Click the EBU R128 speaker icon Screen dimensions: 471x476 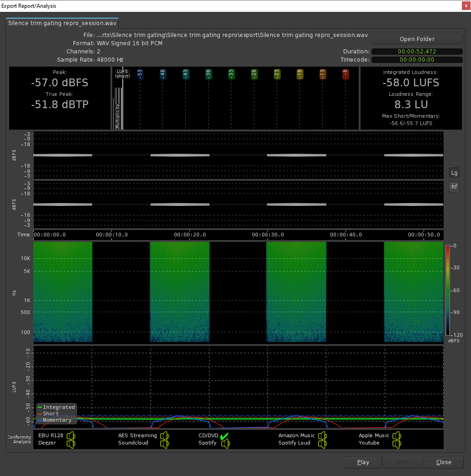point(71,436)
